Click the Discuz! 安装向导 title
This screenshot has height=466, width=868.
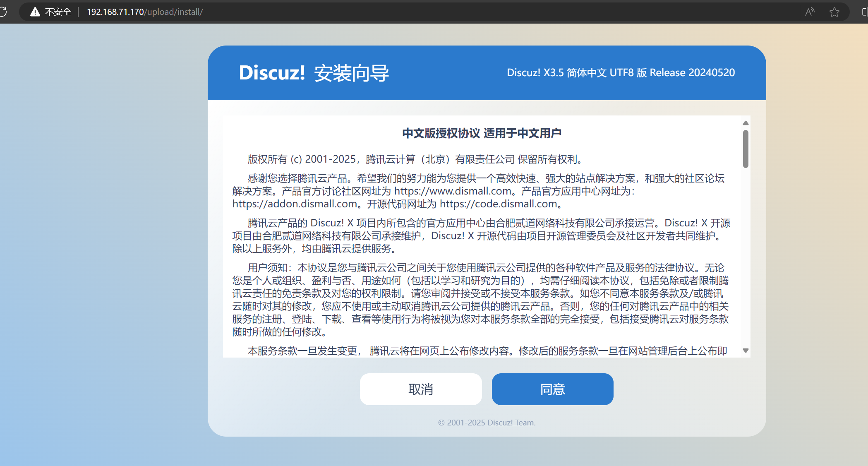coord(314,73)
